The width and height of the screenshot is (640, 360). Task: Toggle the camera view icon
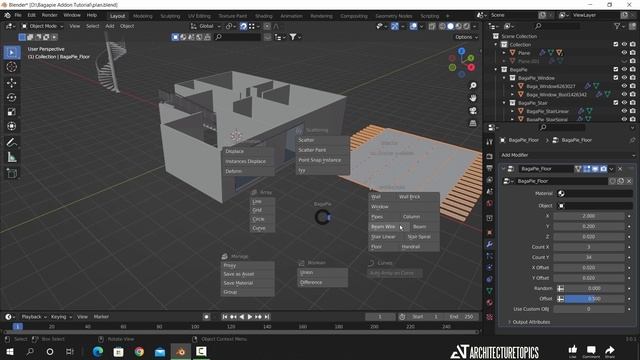(473, 111)
